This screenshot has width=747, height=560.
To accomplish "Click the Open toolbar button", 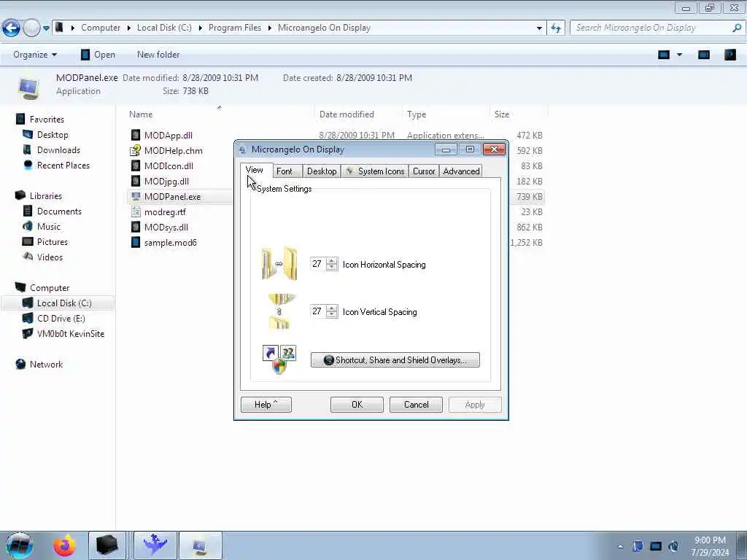I will (x=98, y=55).
